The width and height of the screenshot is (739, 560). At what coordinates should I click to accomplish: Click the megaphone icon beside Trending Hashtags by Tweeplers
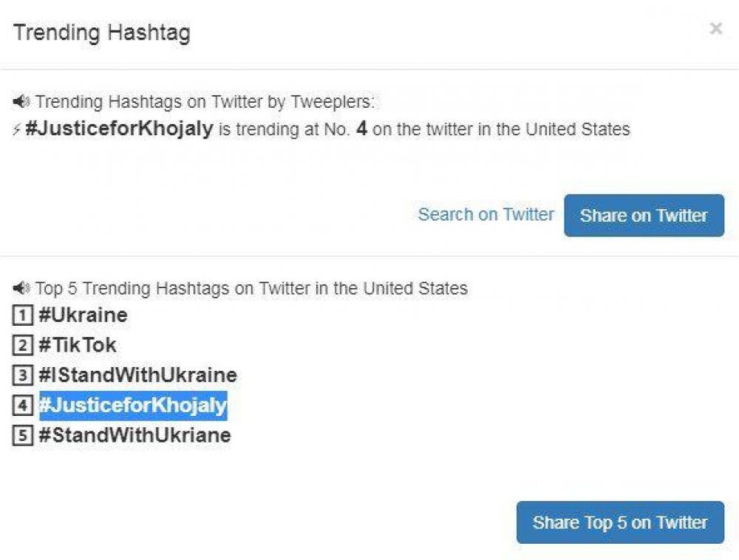point(21,102)
